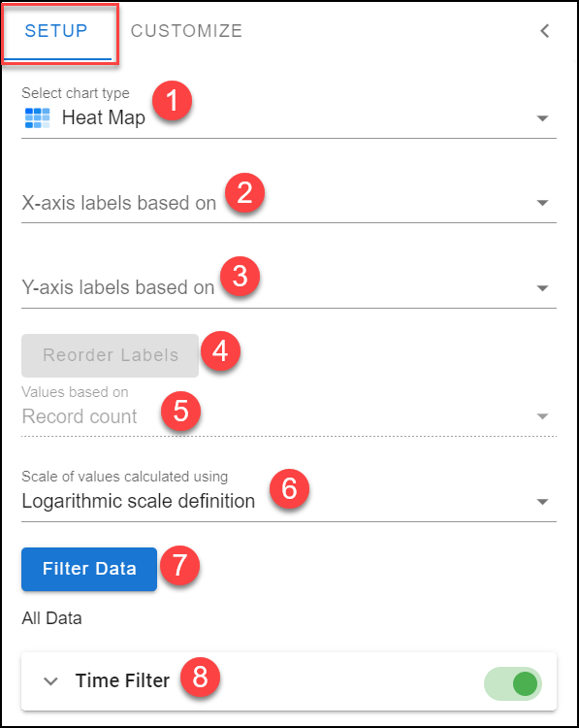
Task: Expand the Time Filter section chevron
Action: pyautogui.click(x=50, y=681)
